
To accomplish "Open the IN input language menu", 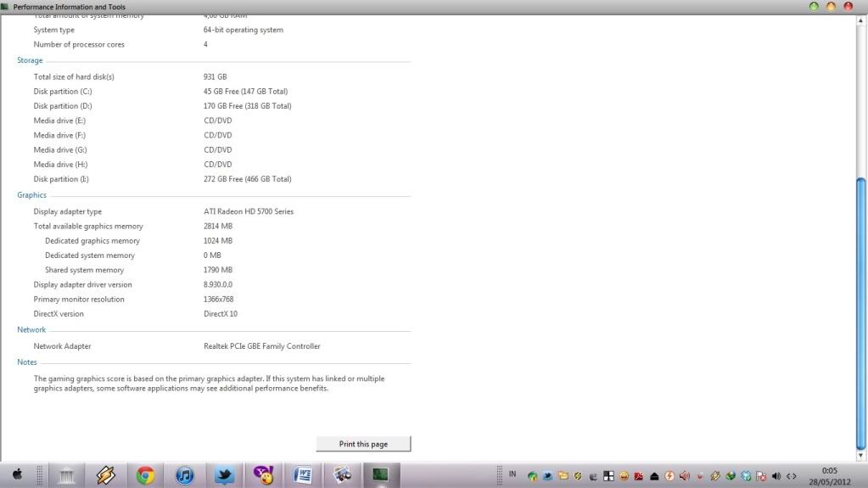I will pos(512,473).
